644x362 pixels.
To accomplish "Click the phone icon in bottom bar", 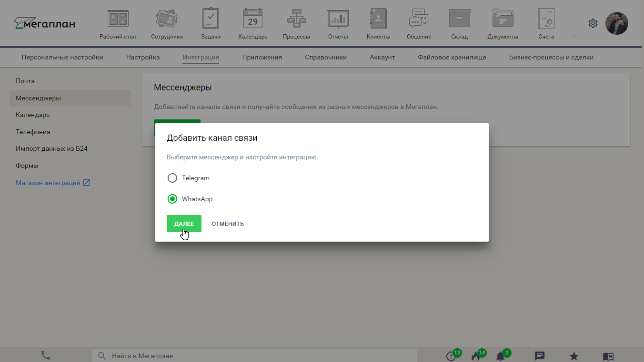I will pyautogui.click(x=46, y=355).
